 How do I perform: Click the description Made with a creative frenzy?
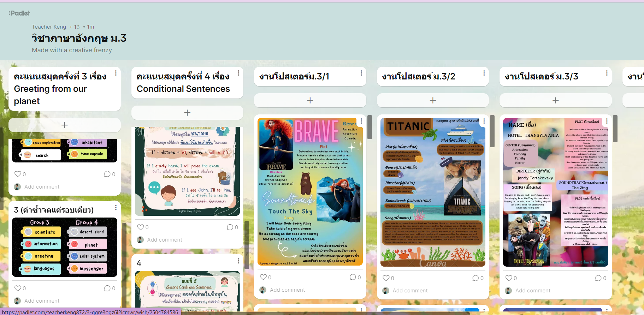(x=72, y=50)
